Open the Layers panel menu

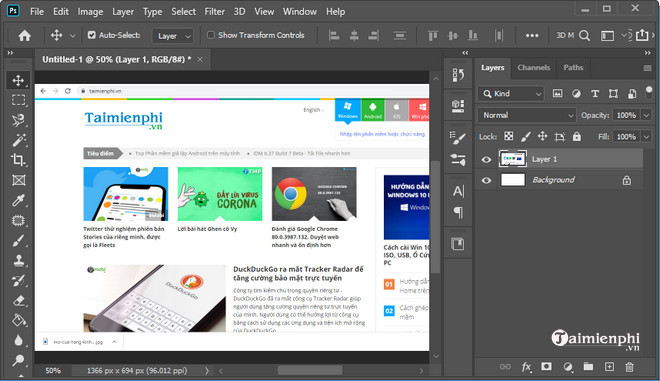coord(647,68)
